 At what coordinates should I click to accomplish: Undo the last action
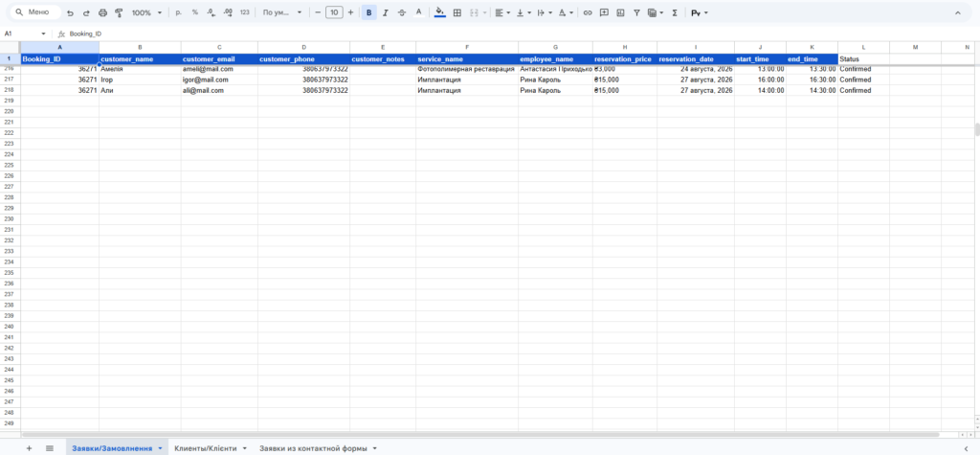tap(70, 12)
